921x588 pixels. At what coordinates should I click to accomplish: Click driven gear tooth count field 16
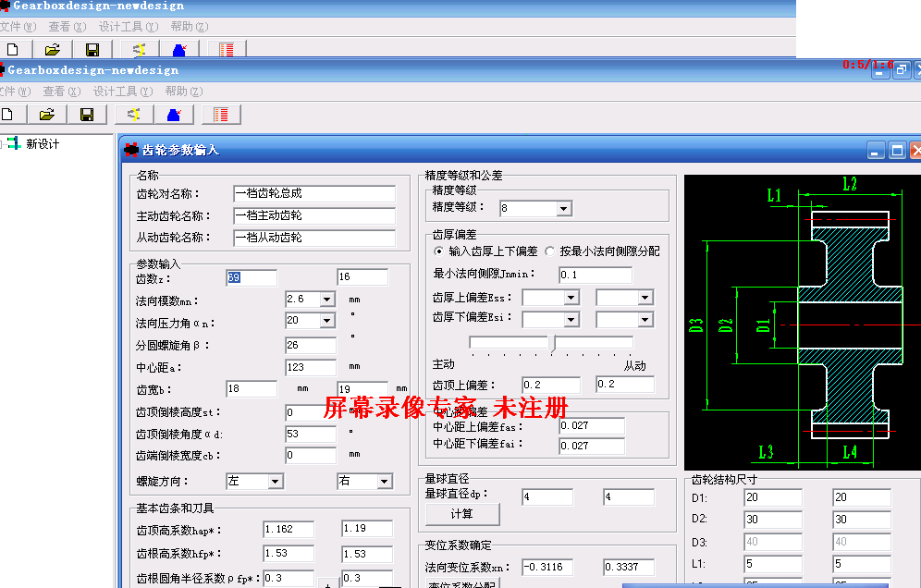point(362,276)
